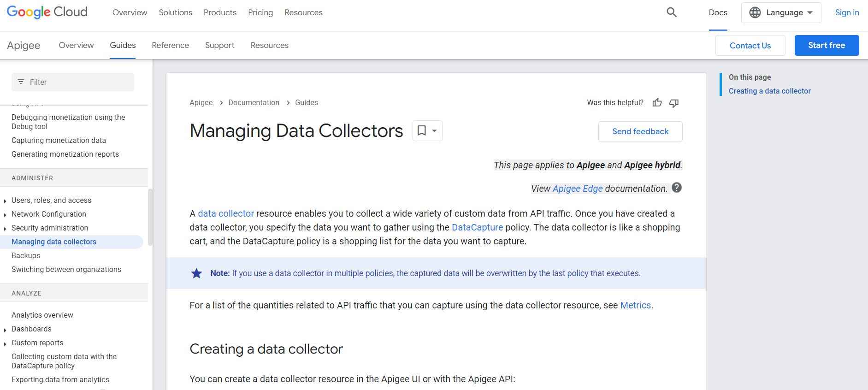Image resolution: width=868 pixels, height=390 pixels.
Task: Jump to Creating a data collector section
Action: pyautogui.click(x=769, y=91)
